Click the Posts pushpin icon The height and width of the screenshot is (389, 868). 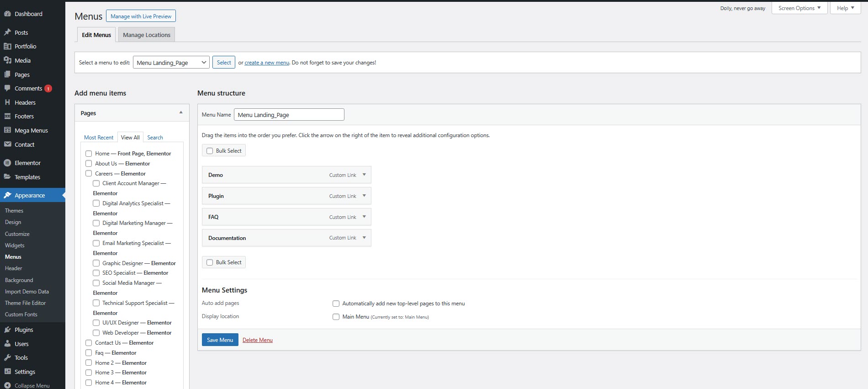point(7,32)
